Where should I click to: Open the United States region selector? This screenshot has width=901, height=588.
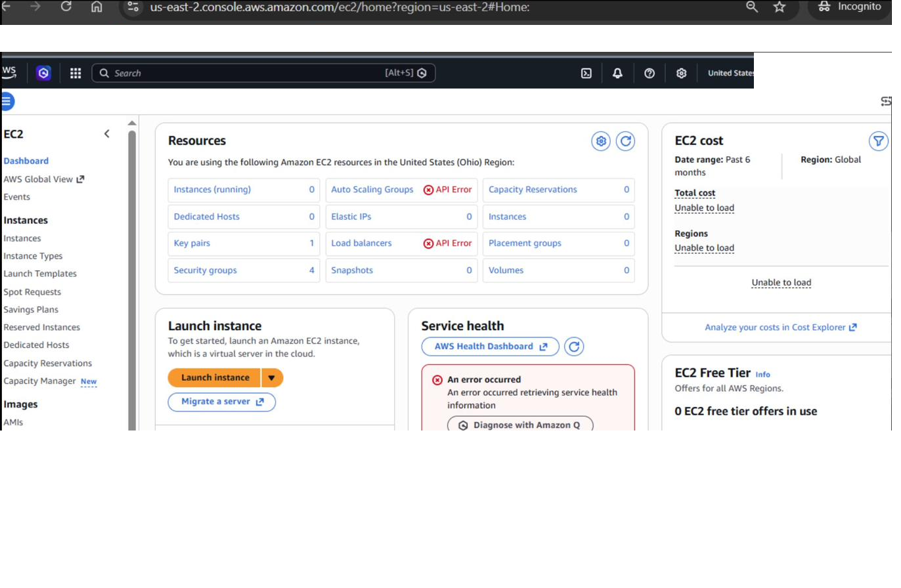pos(730,73)
